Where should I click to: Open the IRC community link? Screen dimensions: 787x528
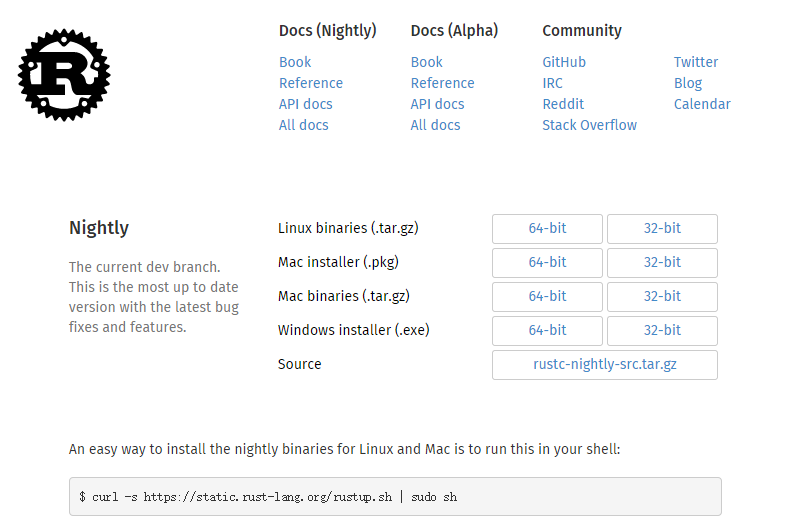(552, 83)
